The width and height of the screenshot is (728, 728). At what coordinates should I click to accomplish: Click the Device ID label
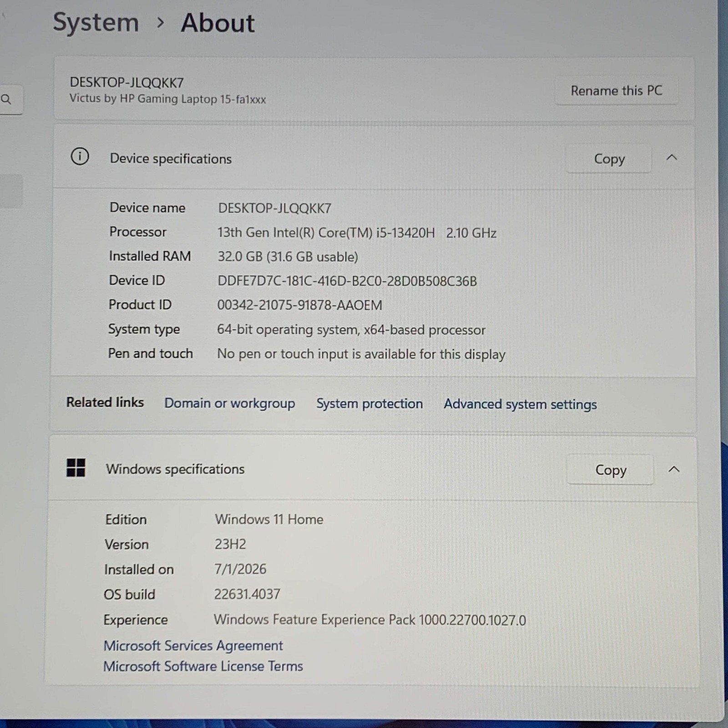[x=137, y=280]
